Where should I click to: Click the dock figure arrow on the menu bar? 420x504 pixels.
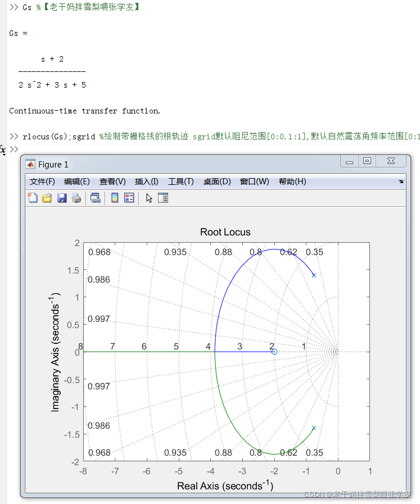coord(401,181)
